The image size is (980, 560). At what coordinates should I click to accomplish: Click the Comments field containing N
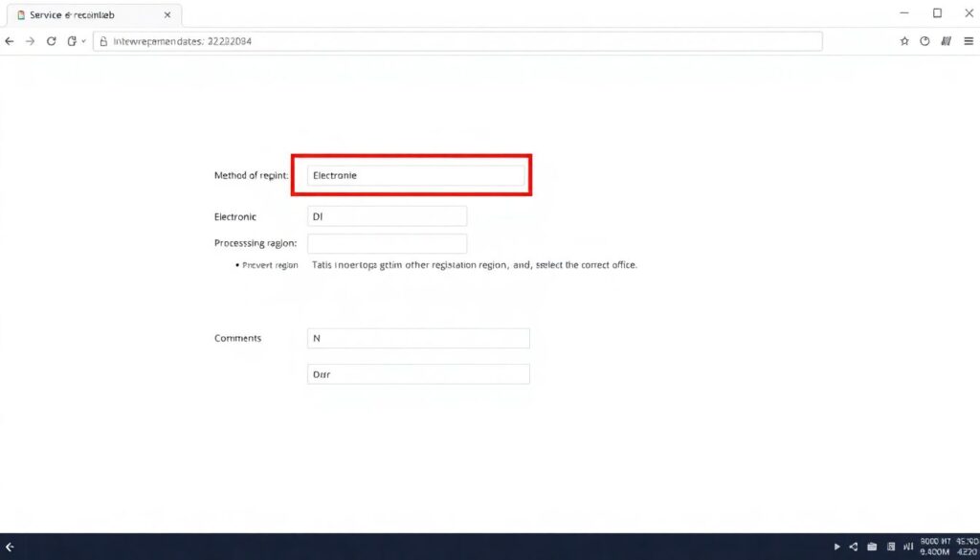418,339
